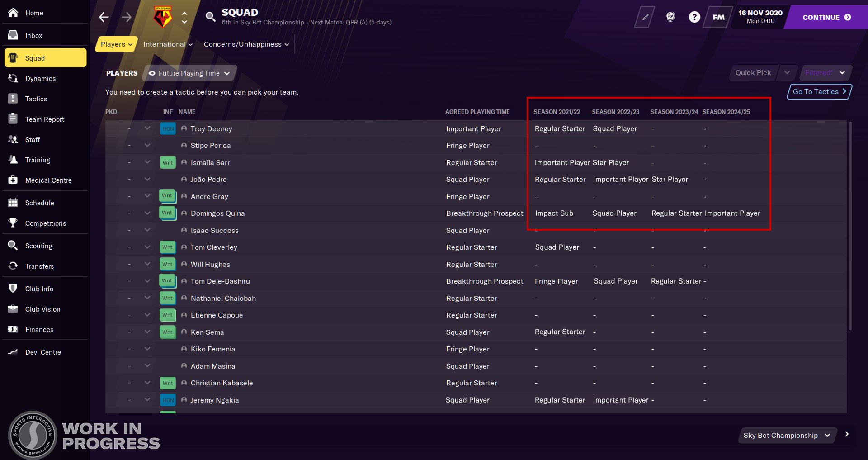The width and height of the screenshot is (868, 460).
Task: Open the Medical Centre
Action: click(x=48, y=180)
